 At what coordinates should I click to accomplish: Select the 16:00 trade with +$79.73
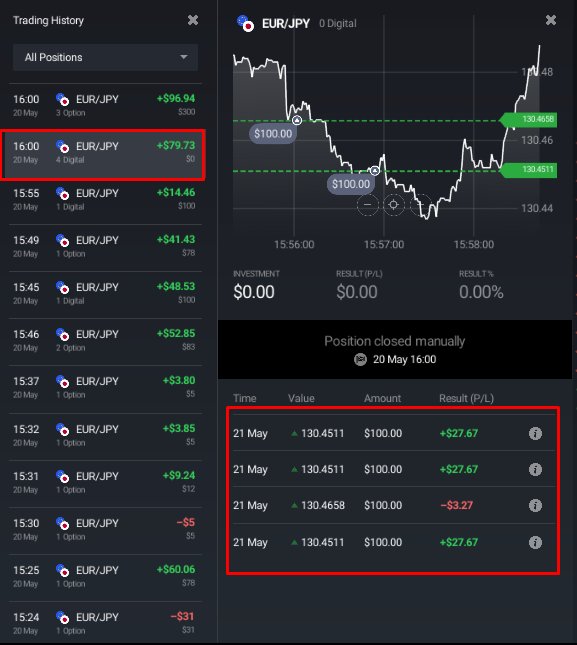103,155
